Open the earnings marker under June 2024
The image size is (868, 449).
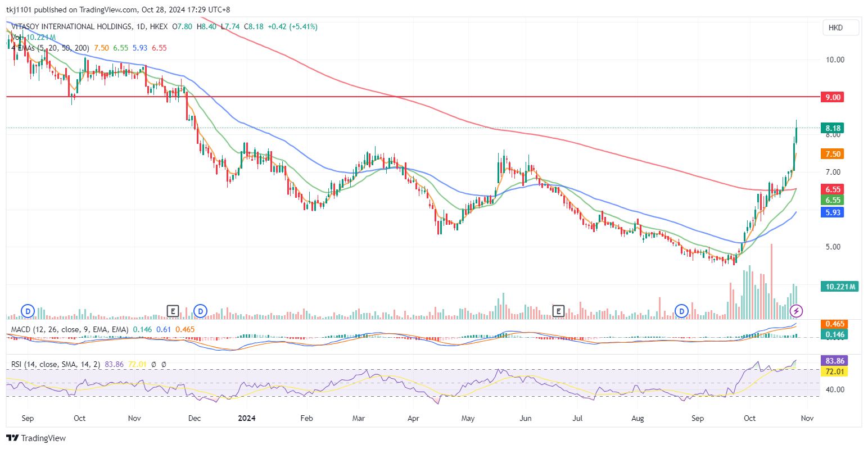(x=558, y=311)
